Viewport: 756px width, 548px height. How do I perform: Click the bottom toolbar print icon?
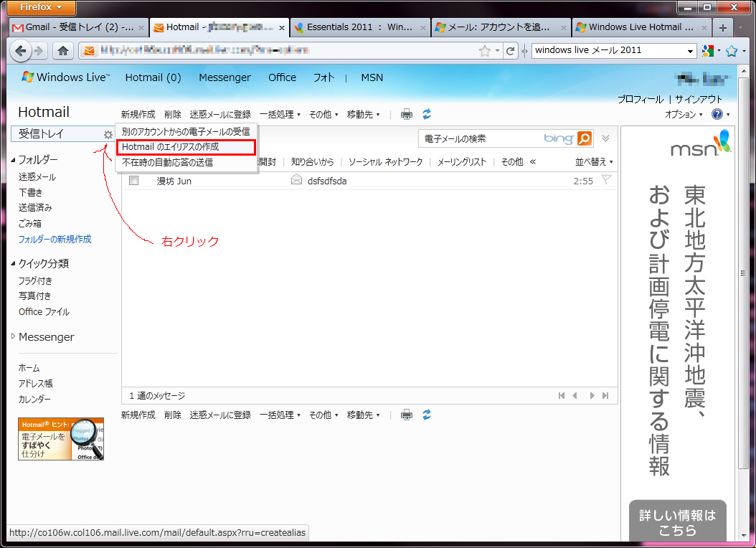tap(407, 415)
